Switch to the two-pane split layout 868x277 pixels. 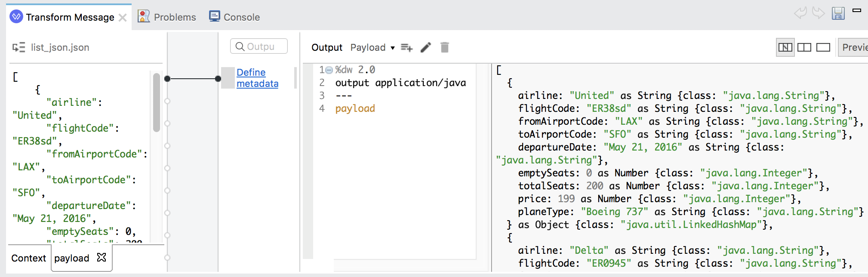coord(804,47)
